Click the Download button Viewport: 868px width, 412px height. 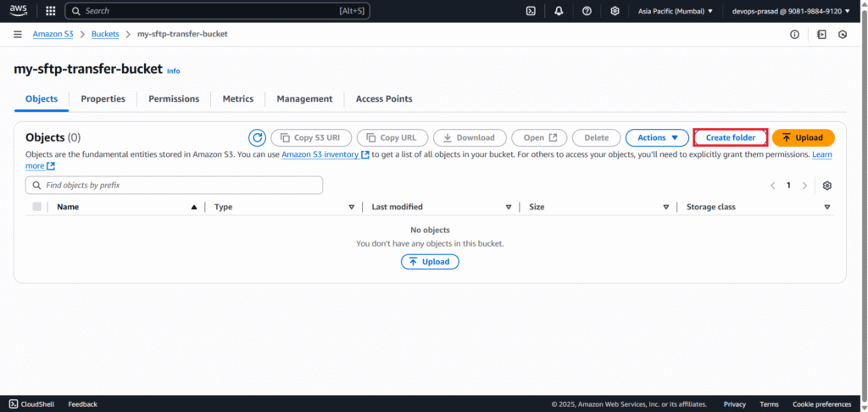(470, 137)
